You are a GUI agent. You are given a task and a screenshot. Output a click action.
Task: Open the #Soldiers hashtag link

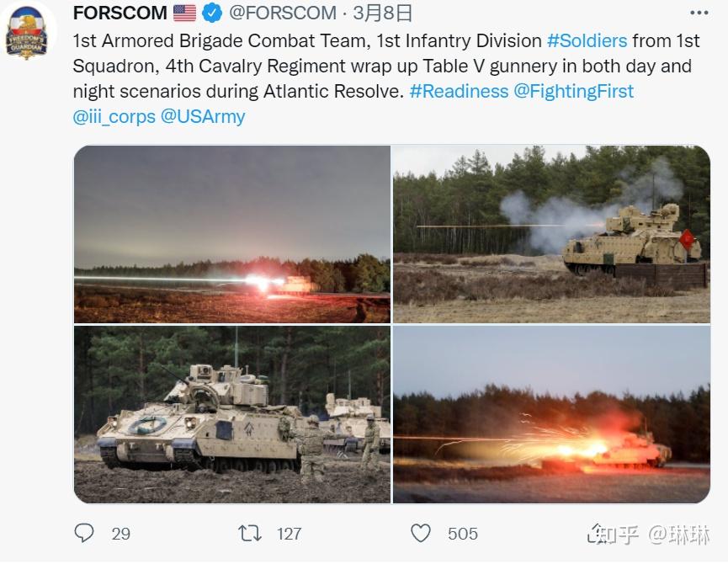point(587,41)
